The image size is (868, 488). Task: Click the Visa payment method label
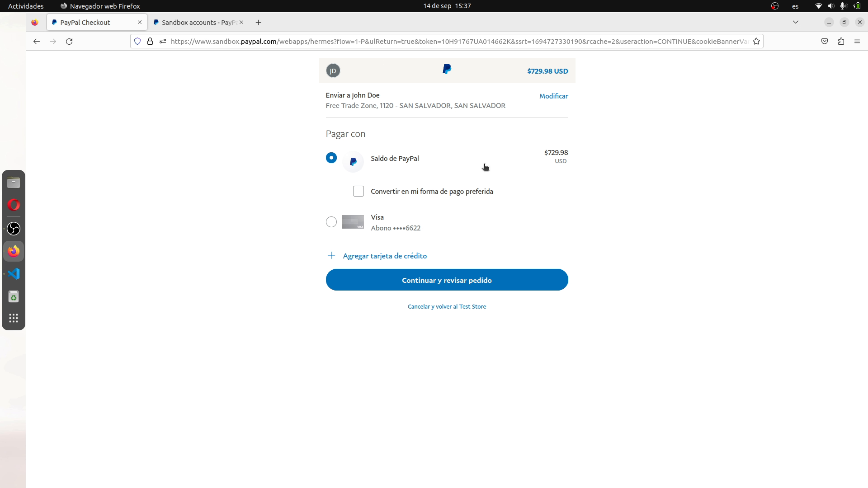coord(377,217)
